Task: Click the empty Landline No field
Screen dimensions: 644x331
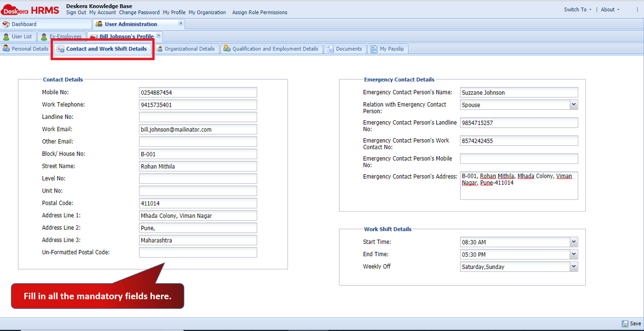Action: pyautogui.click(x=198, y=117)
